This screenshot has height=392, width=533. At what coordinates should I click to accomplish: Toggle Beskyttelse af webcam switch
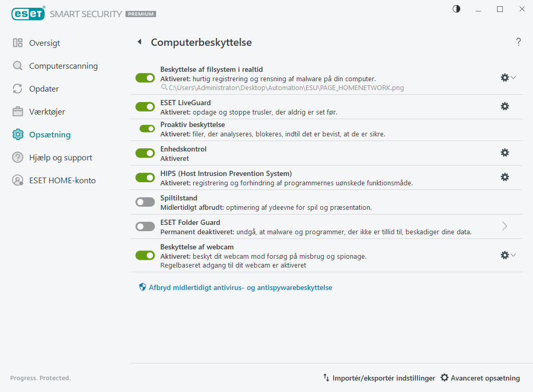click(x=145, y=255)
